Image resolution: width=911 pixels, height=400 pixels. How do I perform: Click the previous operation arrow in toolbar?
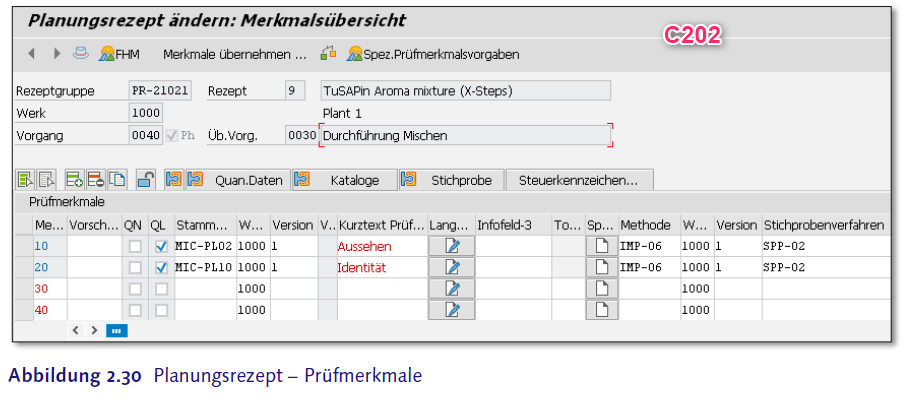(x=31, y=53)
